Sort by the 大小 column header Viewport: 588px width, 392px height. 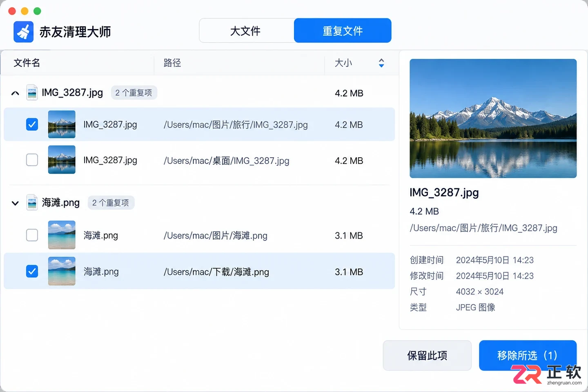(343, 63)
